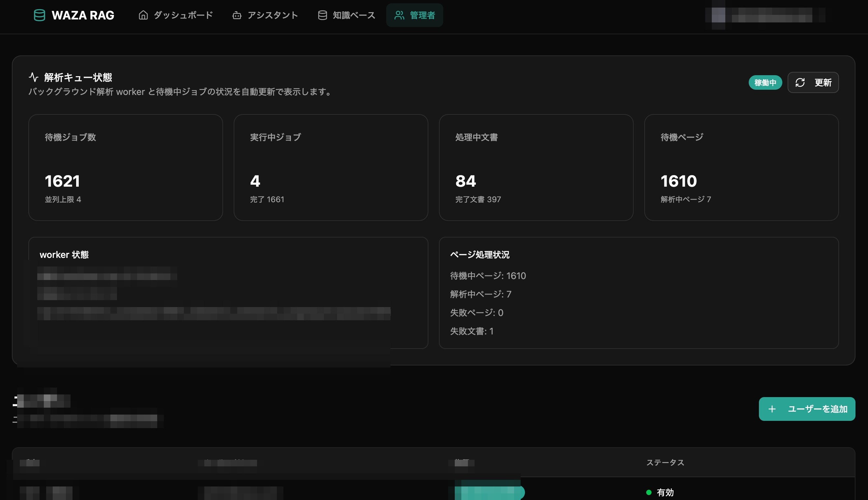Click the refresh icon inside the 更新 button
The width and height of the screenshot is (868, 500).
tap(800, 82)
